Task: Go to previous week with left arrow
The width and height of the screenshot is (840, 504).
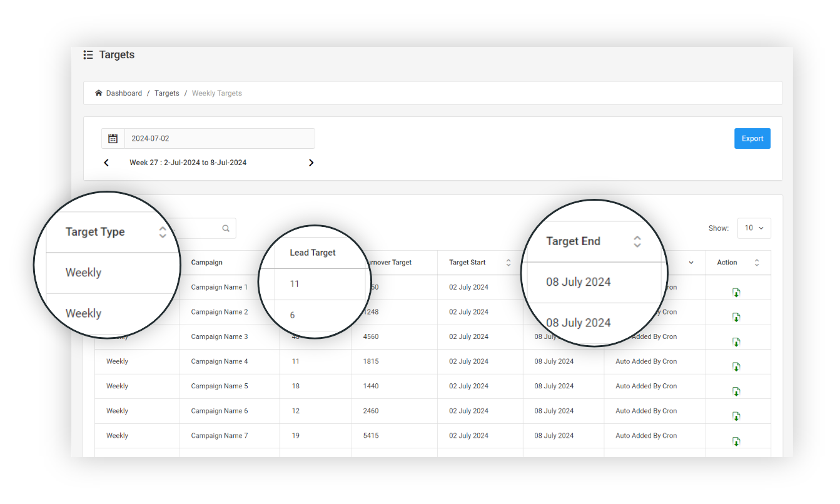Action: coord(106,163)
